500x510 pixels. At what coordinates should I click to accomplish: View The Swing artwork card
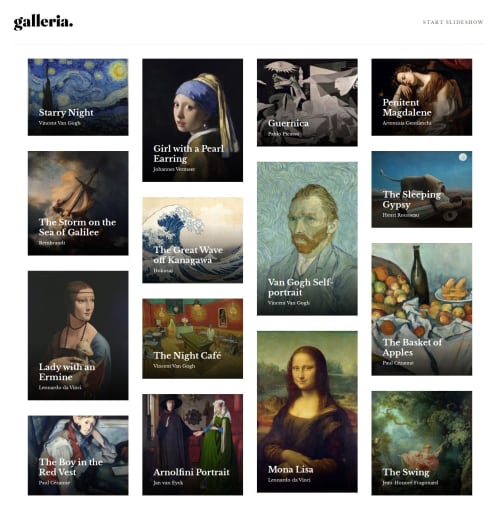coord(422,443)
